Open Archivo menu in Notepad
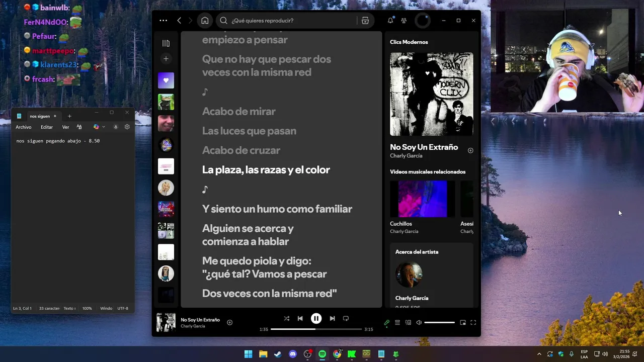The image size is (644, 362). [x=24, y=127]
